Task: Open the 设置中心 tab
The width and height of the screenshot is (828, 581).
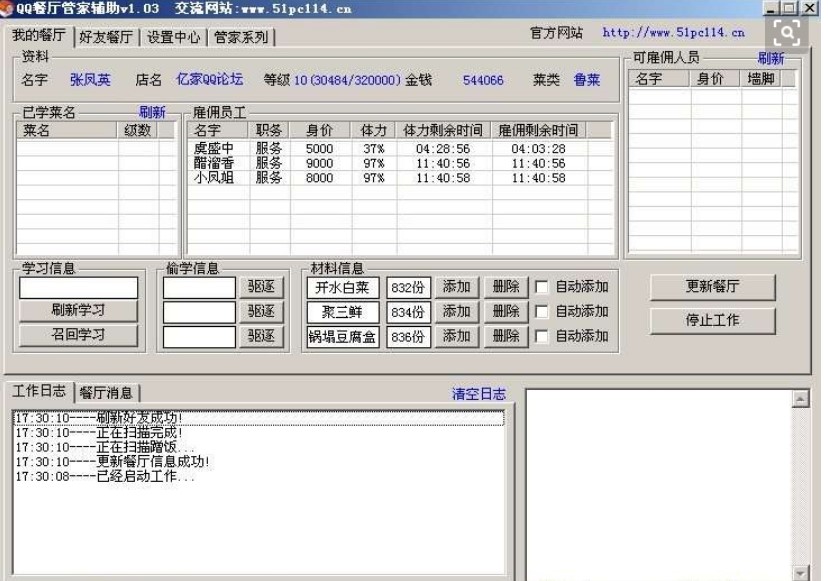Action: 174,37
